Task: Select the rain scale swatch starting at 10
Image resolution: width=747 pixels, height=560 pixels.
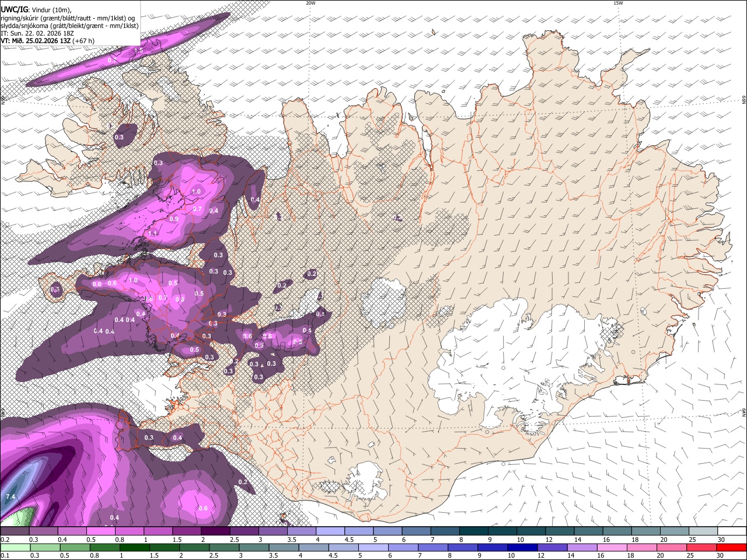Action: click(x=523, y=548)
